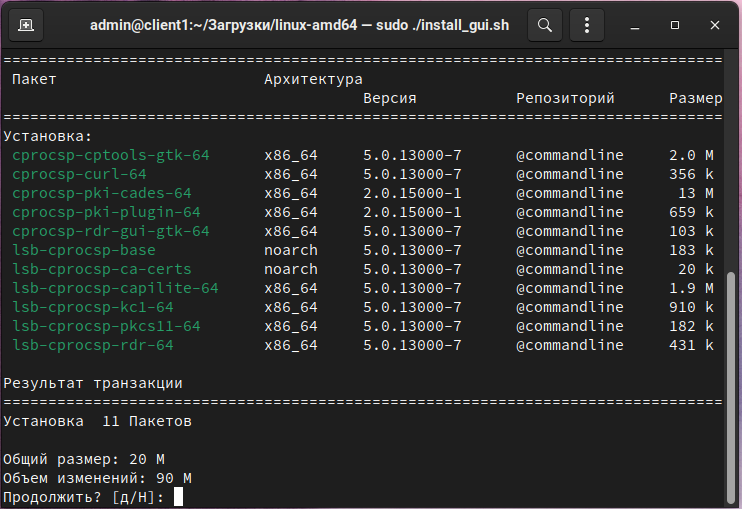Click package name lsb-cprocsp-pkcs11-64

[106, 326]
